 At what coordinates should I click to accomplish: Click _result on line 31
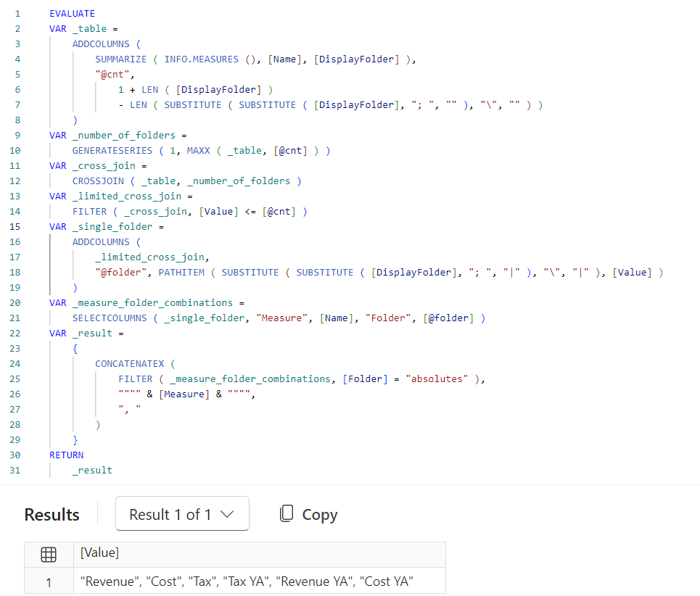click(92, 470)
